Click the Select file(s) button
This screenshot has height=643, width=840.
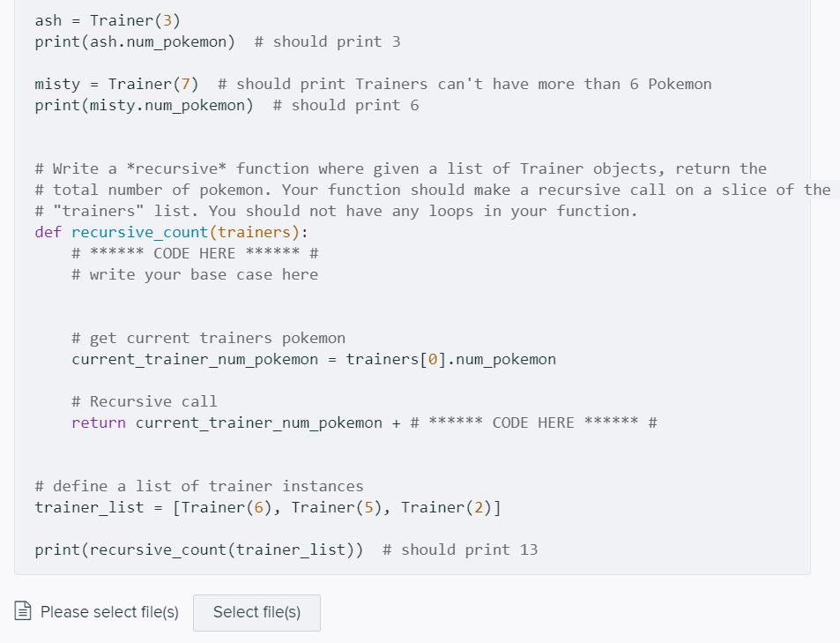pos(256,612)
